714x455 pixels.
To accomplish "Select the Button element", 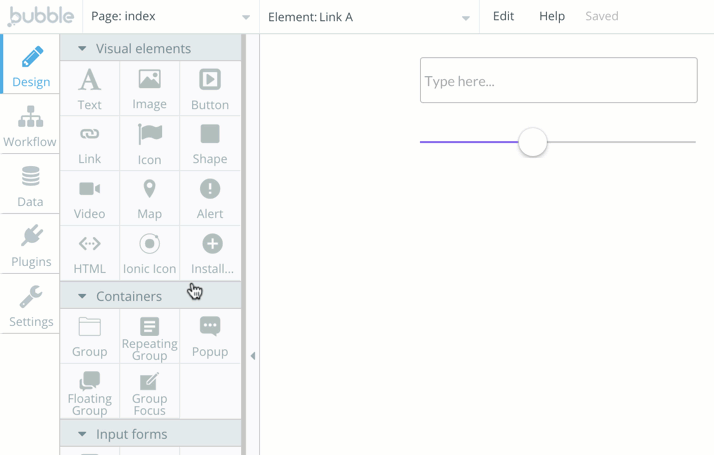I will [210, 88].
